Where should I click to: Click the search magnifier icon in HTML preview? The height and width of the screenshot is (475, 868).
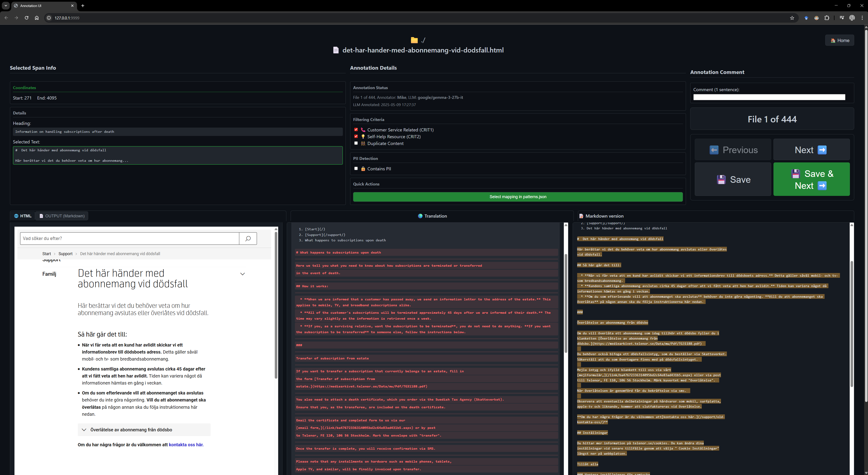(x=248, y=238)
